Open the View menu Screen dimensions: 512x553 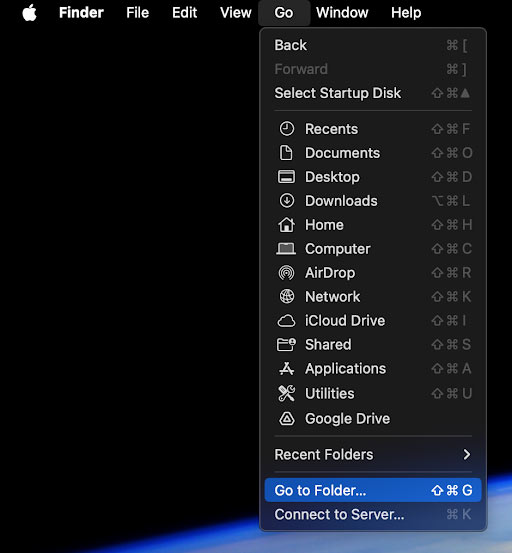click(x=236, y=13)
